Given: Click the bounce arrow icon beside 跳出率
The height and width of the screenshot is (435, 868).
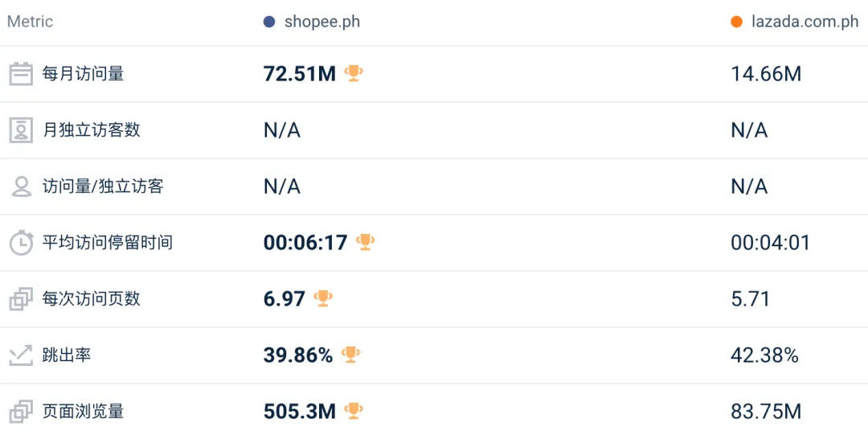Looking at the screenshot, I should pyautogui.click(x=21, y=355).
